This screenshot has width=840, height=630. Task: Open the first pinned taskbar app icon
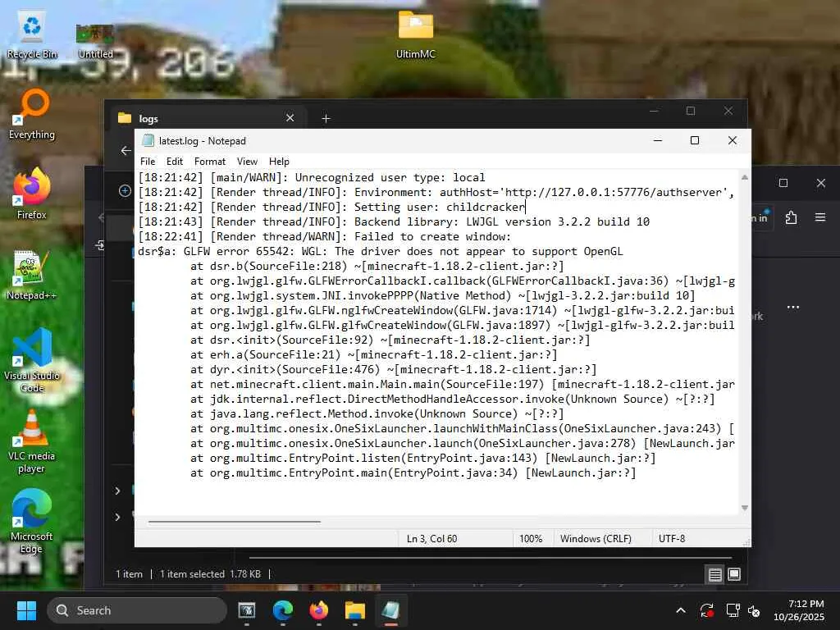(x=246, y=610)
